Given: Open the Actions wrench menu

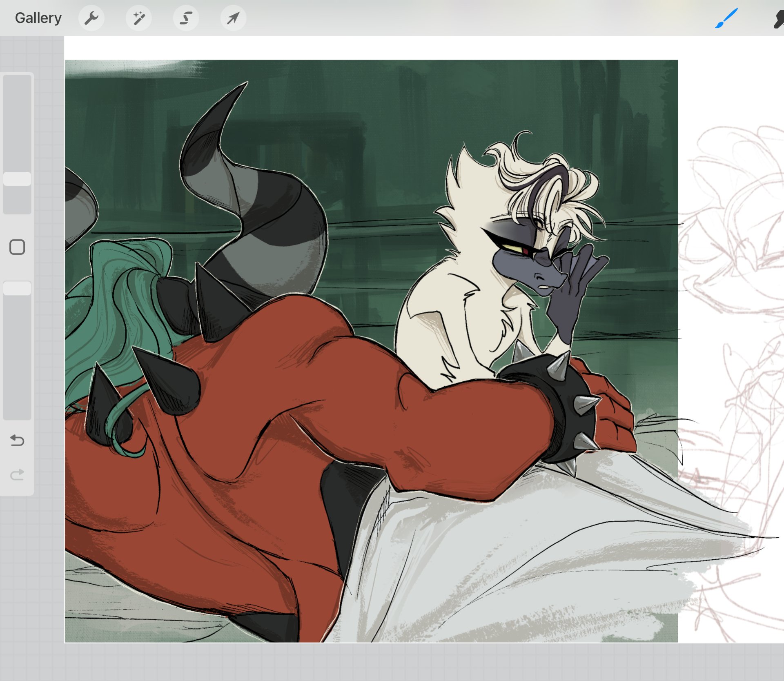Looking at the screenshot, I should 91,18.
